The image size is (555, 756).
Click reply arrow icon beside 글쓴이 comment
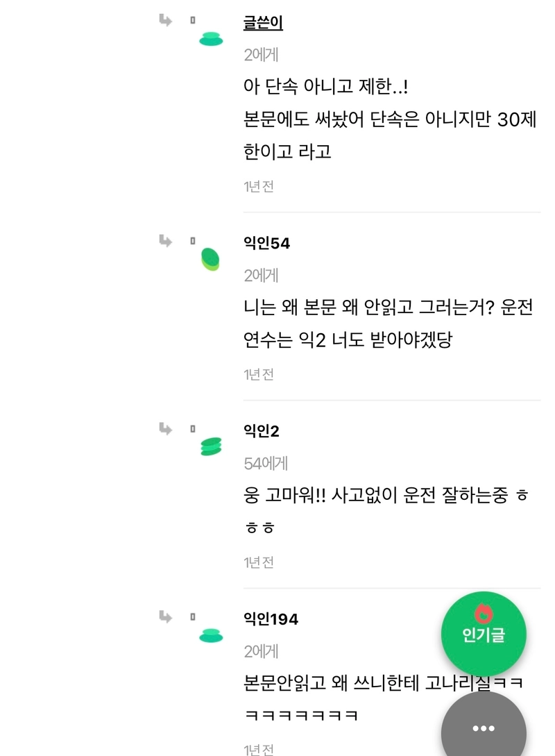tap(165, 20)
